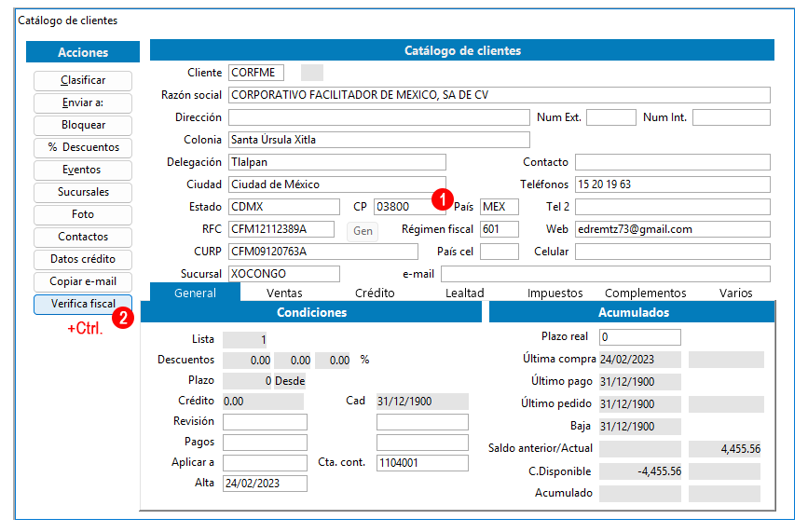This screenshot has width=808, height=532.
Task: Switch to the Lealtad tab
Action: coord(465,293)
